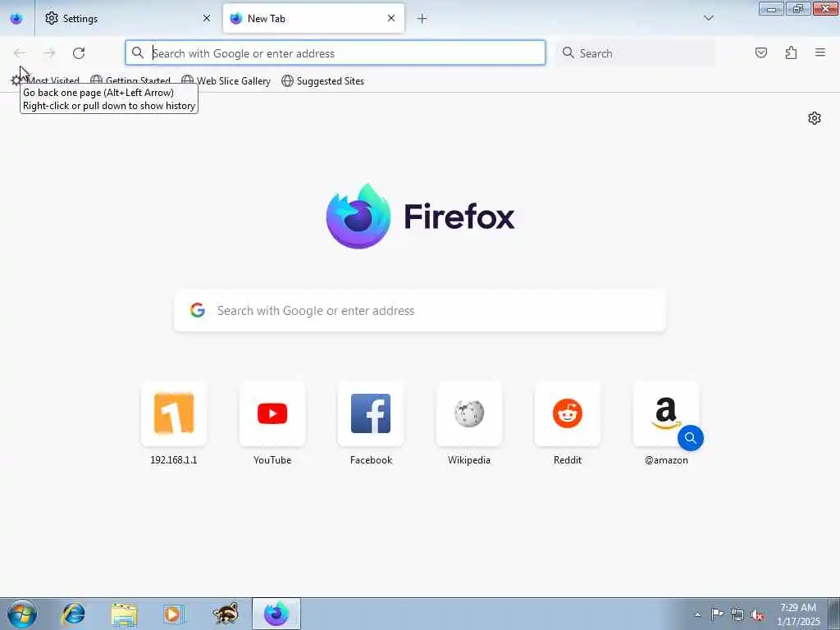
Task: Open the Facebook shortcut tile
Action: (371, 413)
